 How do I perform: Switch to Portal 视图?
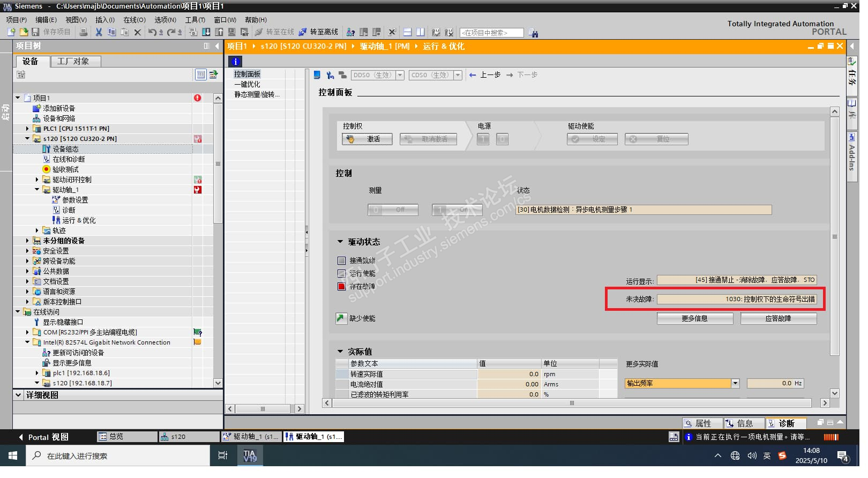click(x=43, y=437)
